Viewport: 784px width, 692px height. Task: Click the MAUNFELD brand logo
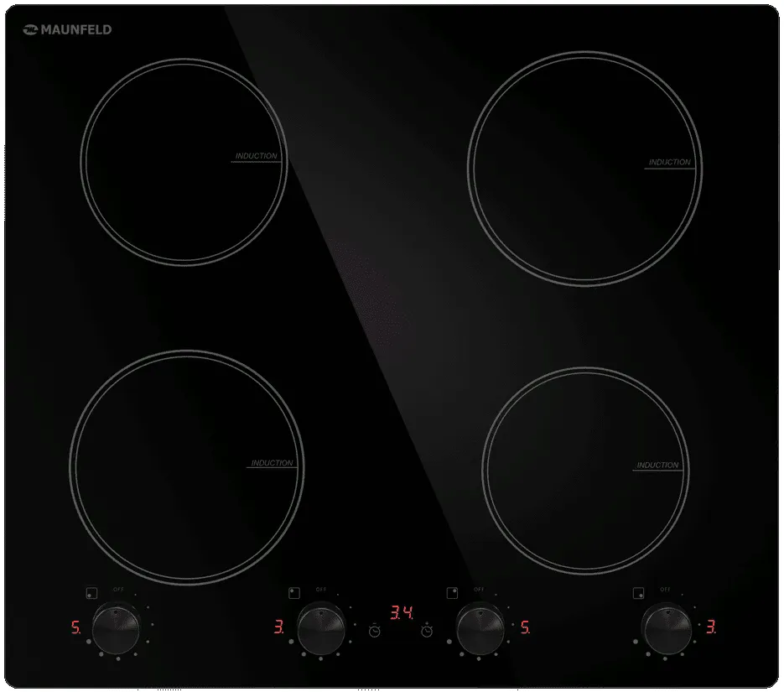[x=67, y=30]
